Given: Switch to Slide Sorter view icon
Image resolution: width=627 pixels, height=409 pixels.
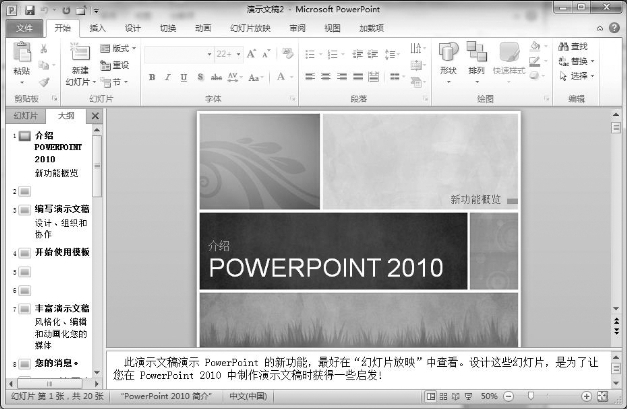Looking at the screenshot, I should [x=443, y=396].
